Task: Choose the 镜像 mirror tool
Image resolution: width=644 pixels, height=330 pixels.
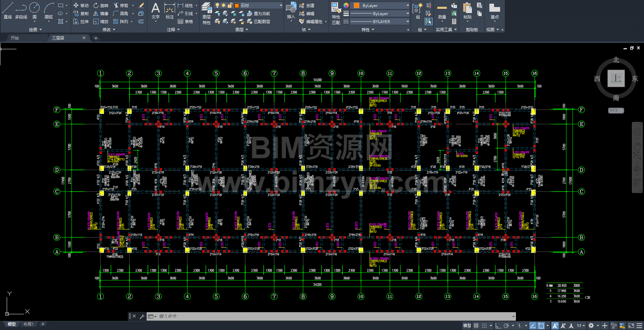Action: [x=101, y=13]
